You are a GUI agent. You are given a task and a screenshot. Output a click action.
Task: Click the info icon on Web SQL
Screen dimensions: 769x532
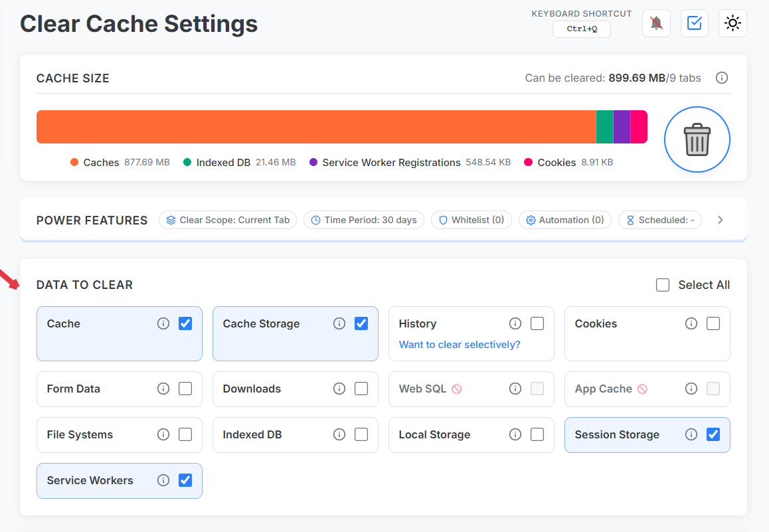[515, 389]
